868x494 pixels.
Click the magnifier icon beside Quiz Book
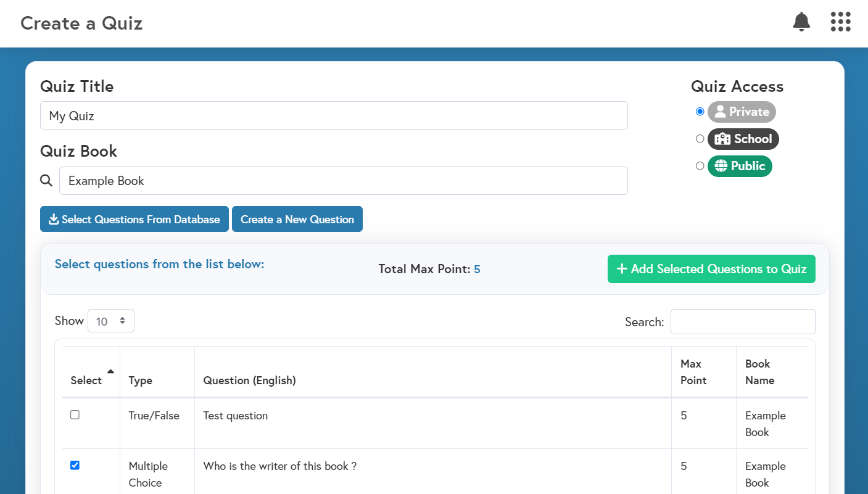tap(46, 181)
